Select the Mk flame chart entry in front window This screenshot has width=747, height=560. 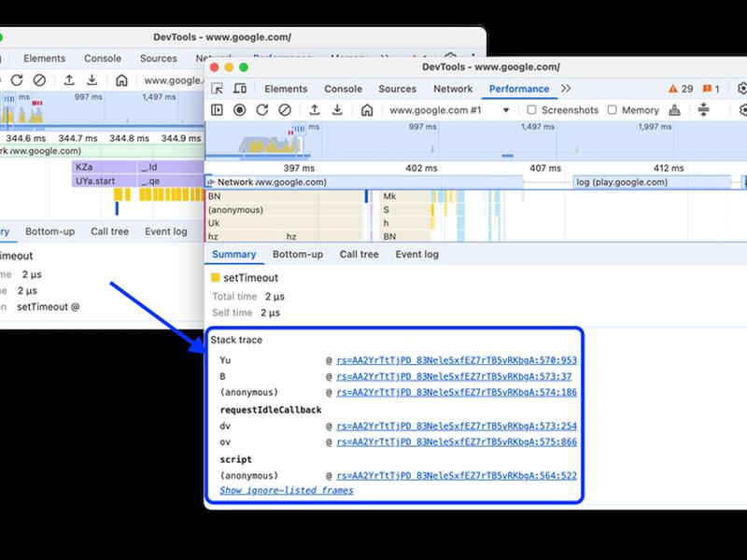click(405, 196)
